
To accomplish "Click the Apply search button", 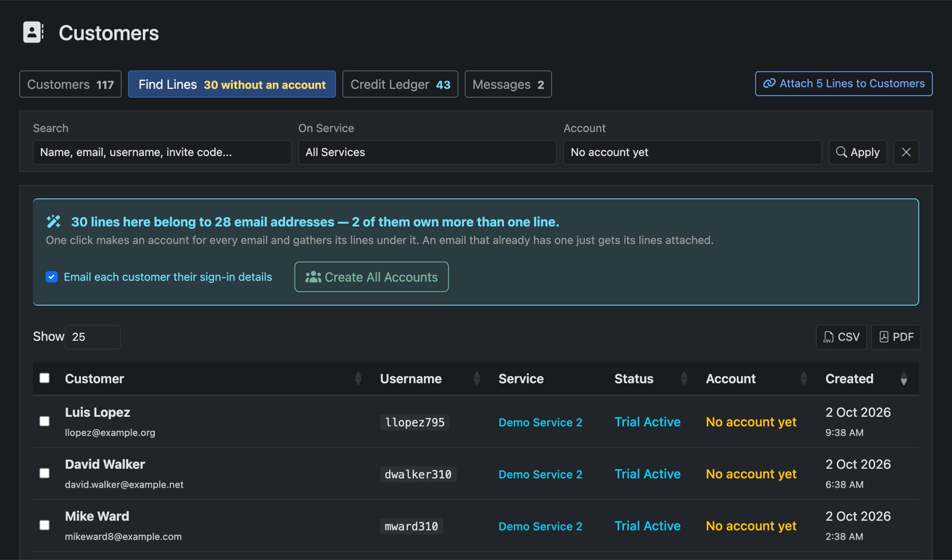I will pos(857,152).
